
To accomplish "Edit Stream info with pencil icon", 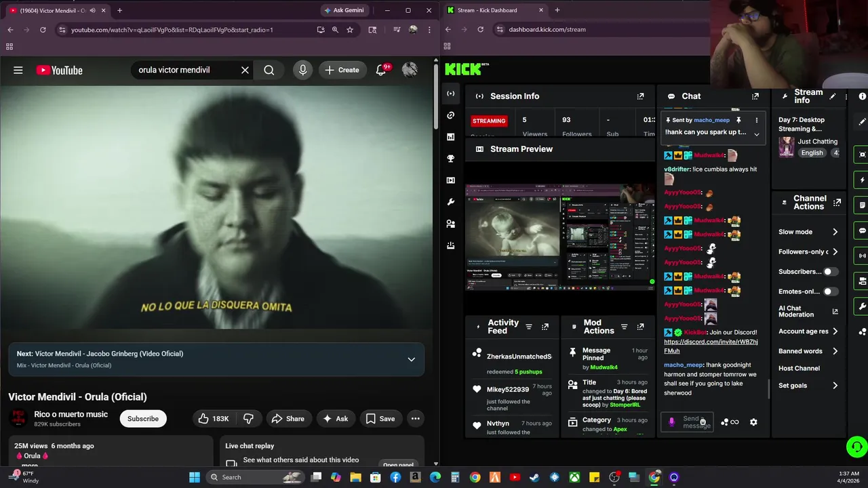I will (833, 96).
